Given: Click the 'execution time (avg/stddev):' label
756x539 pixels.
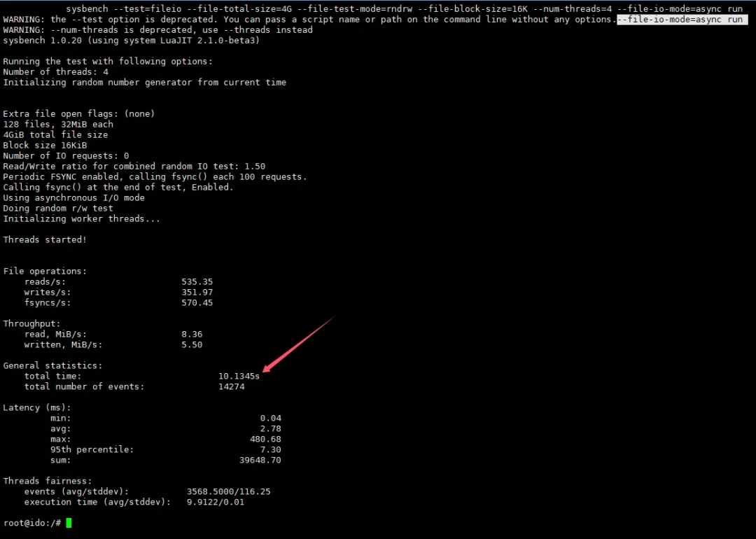Looking at the screenshot, I should 97,502.
